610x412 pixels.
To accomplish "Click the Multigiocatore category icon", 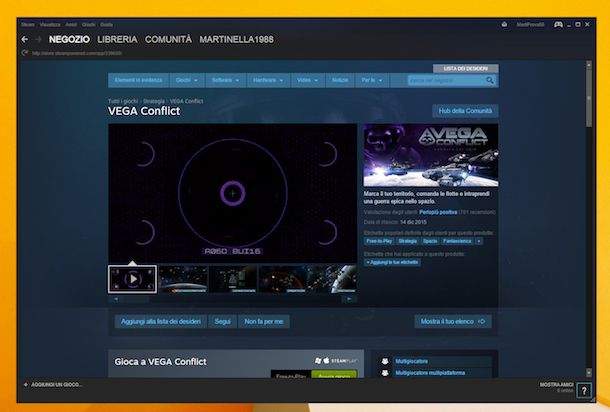I will tap(385, 361).
